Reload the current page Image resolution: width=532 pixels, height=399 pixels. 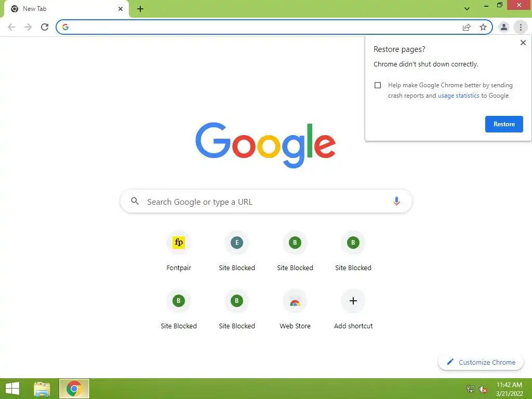pyautogui.click(x=45, y=27)
